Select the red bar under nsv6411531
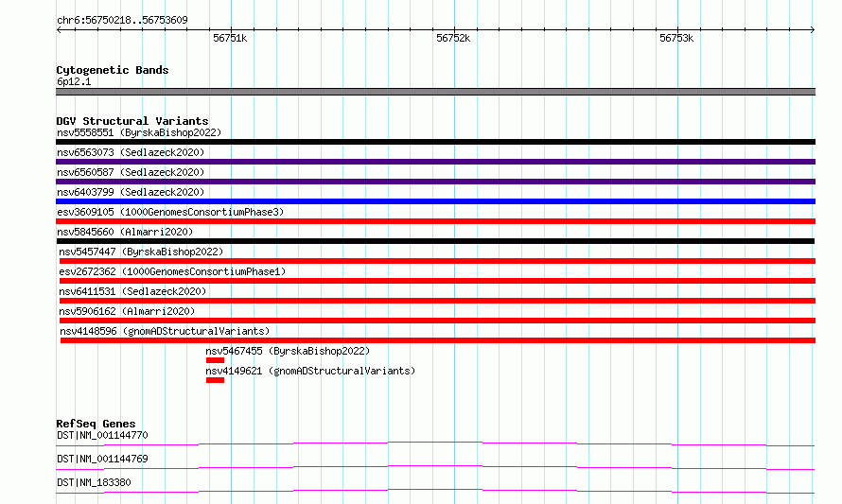The image size is (842, 504). click(438, 301)
